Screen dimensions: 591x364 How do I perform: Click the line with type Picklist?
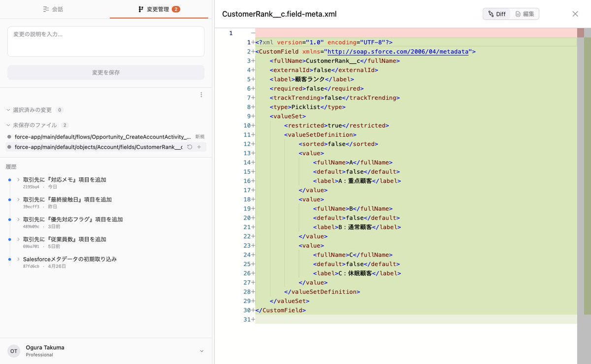point(308,107)
